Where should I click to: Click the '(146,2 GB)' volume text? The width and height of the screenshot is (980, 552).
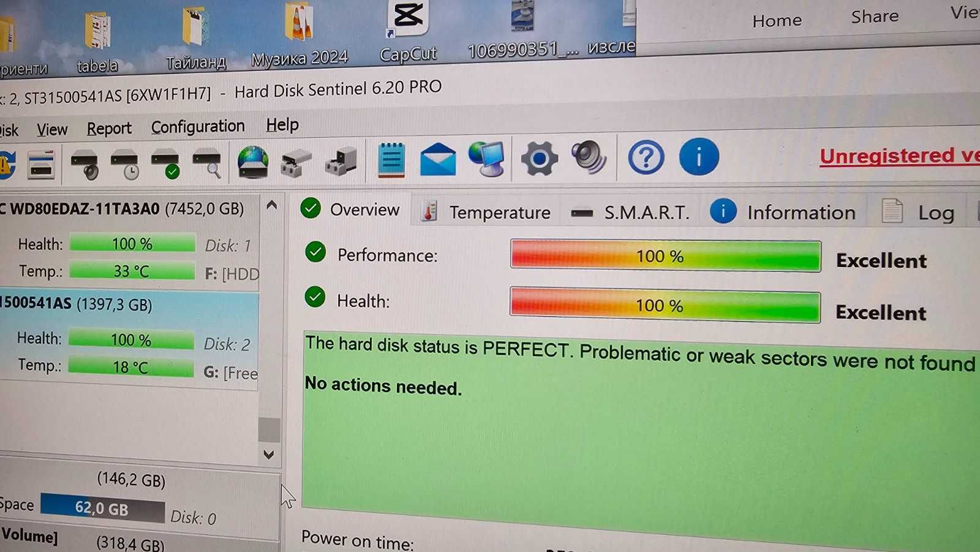131,480
